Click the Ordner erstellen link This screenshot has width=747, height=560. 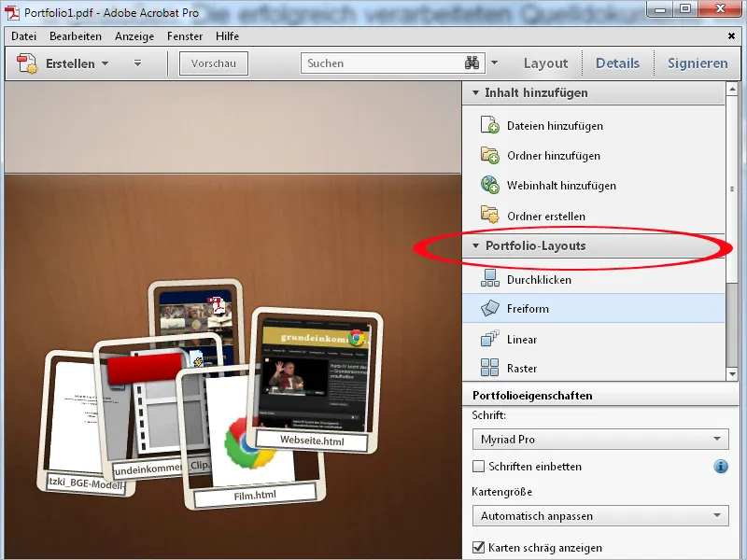[546, 217]
